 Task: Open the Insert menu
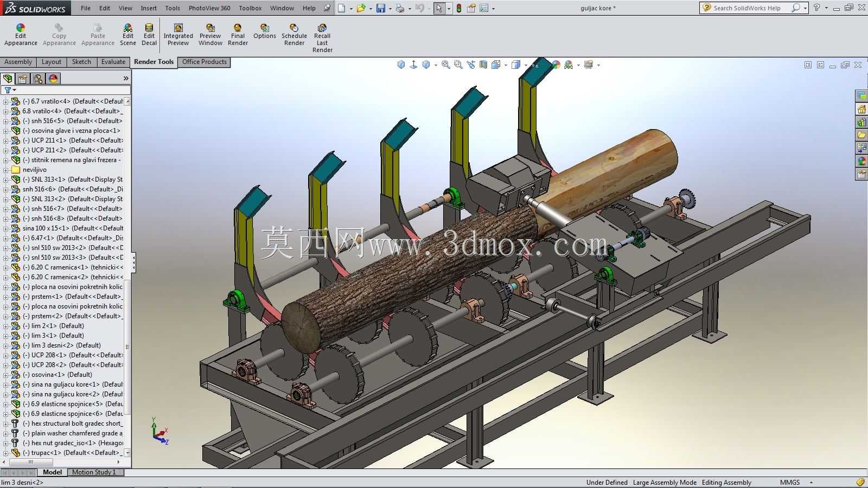point(149,8)
